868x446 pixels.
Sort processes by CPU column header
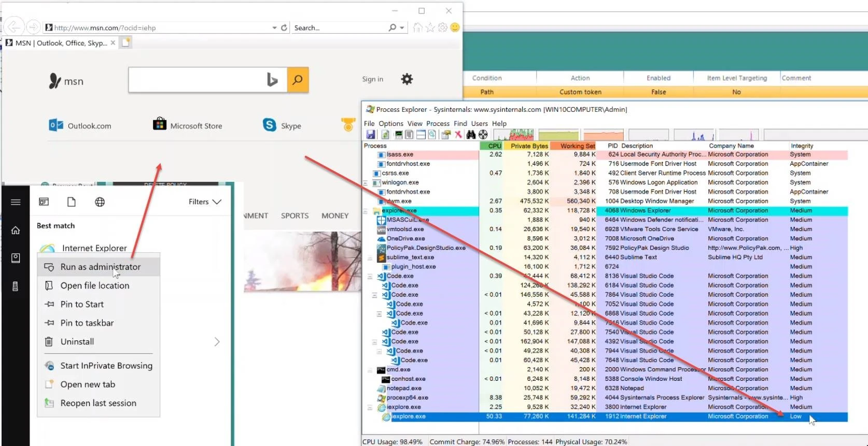tap(494, 146)
